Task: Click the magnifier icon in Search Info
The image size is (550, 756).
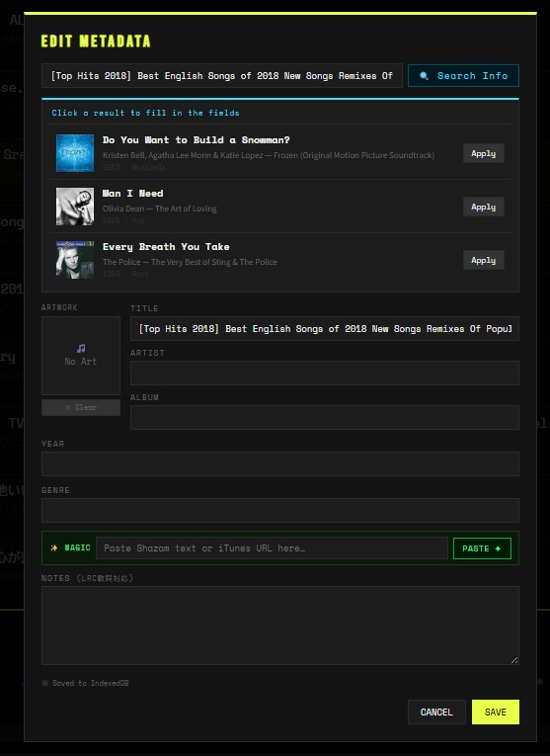Action: pyautogui.click(x=424, y=76)
